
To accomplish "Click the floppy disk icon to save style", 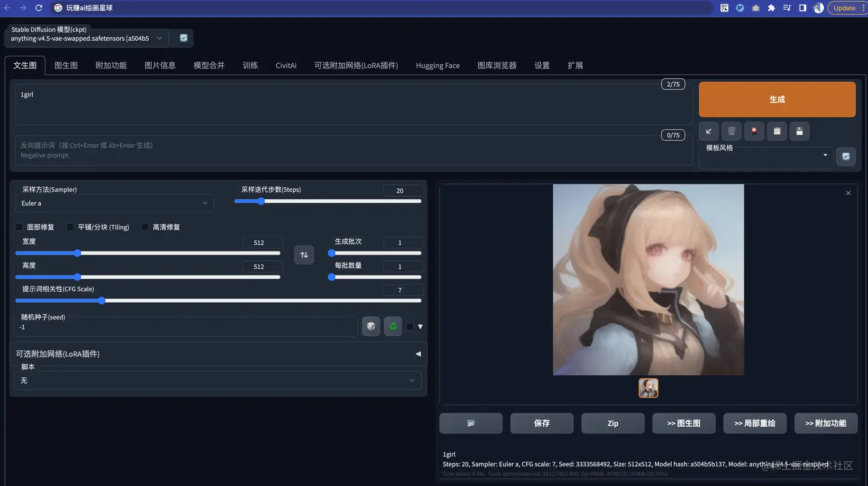I will tap(799, 131).
